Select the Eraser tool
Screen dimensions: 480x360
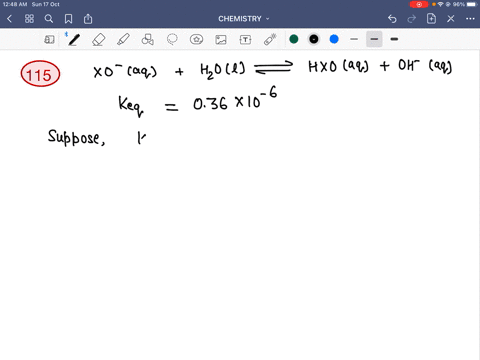pyautogui.click(x=98, y=40)
